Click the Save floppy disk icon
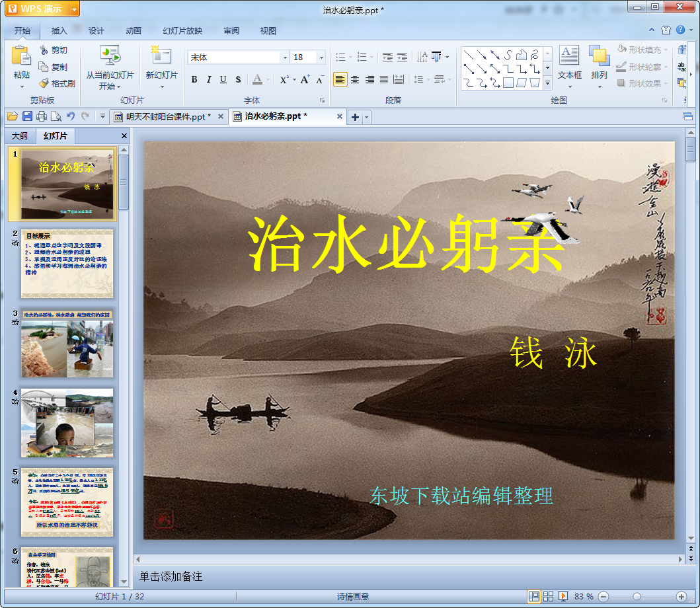 tap(27, 116)
